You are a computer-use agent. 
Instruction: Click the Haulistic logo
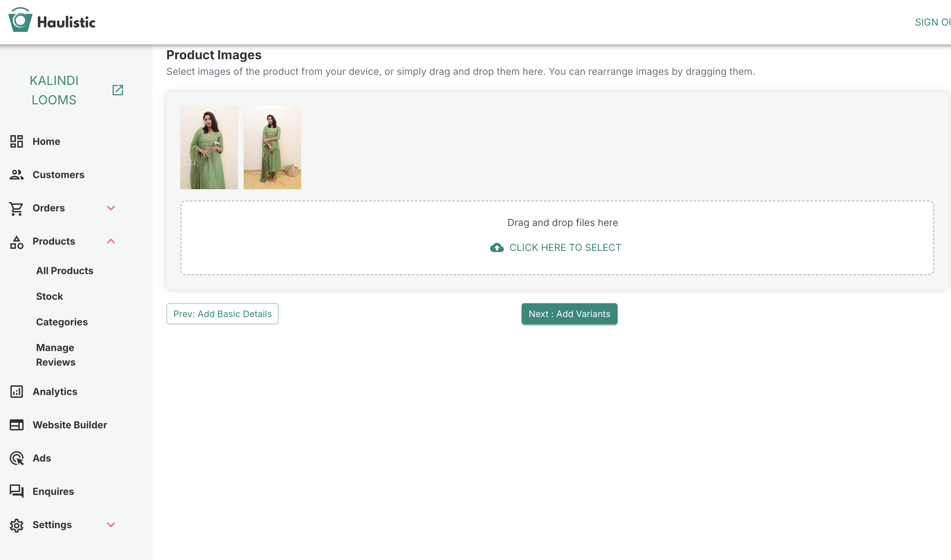[x=52, y=21]
